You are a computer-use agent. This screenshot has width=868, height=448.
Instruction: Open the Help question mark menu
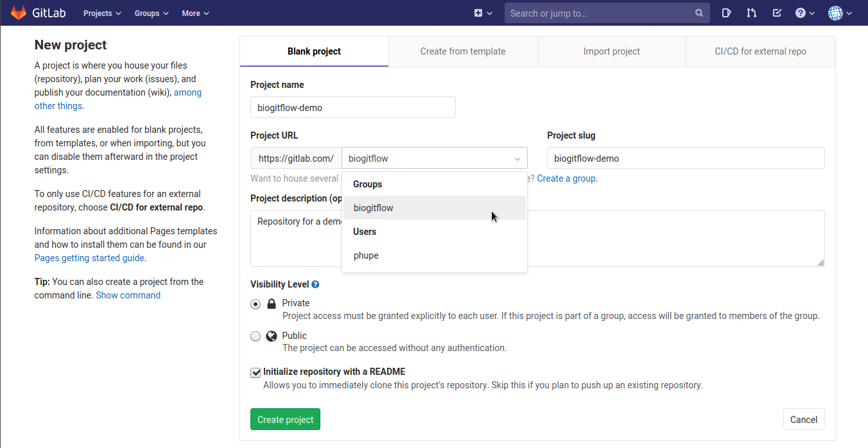pos(804,13)
